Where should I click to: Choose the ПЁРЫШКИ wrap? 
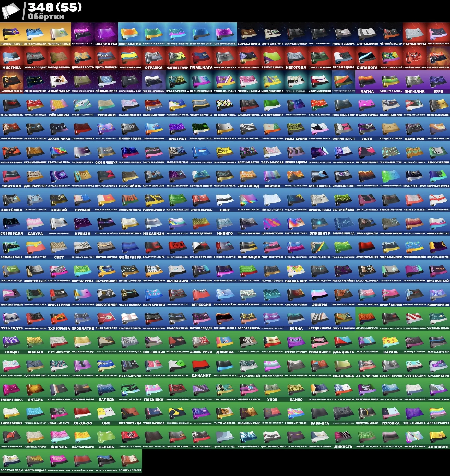point(59,105)
